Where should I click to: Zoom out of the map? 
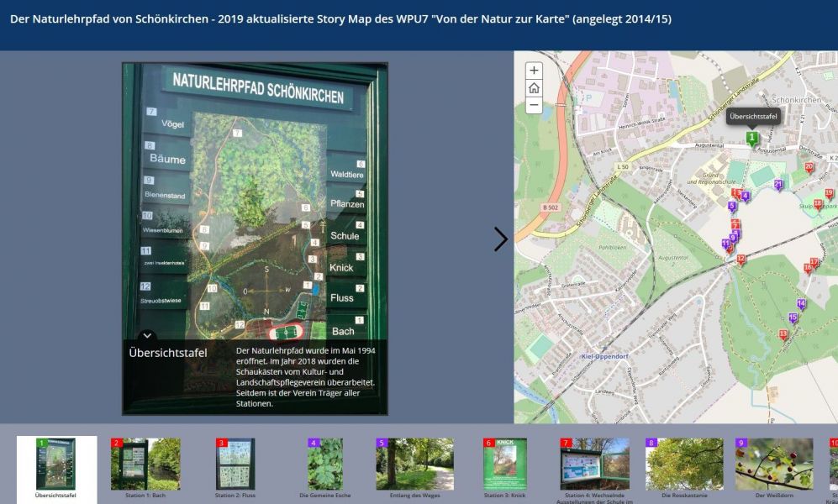point(534,106)
